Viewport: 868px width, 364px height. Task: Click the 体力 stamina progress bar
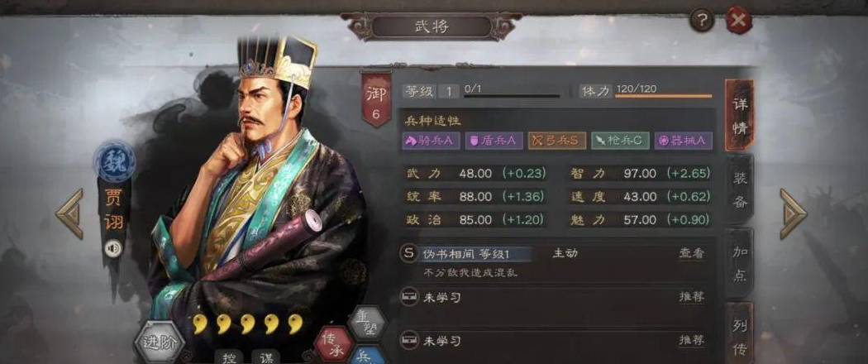pyautogui.click(x=663, y=96)
